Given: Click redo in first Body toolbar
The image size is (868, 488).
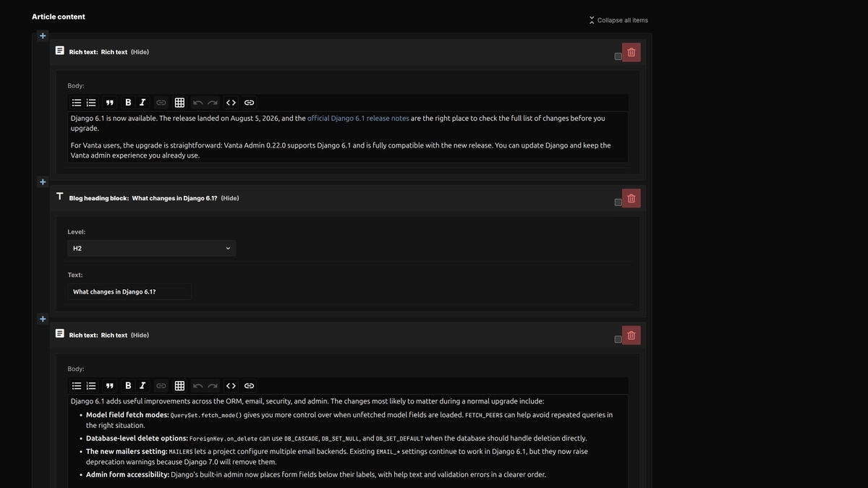Looking at the screenshot, I should pyautogui.click(x=213, y=103).
